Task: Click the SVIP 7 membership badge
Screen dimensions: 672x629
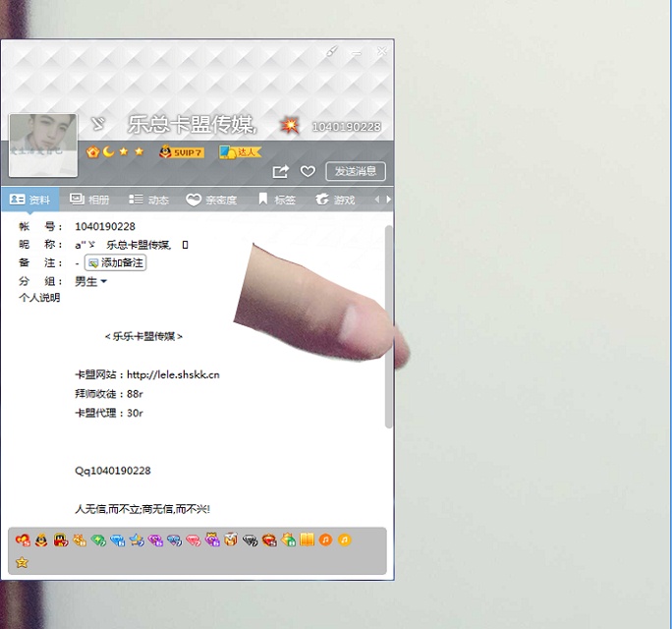Action: pos(182,151)
